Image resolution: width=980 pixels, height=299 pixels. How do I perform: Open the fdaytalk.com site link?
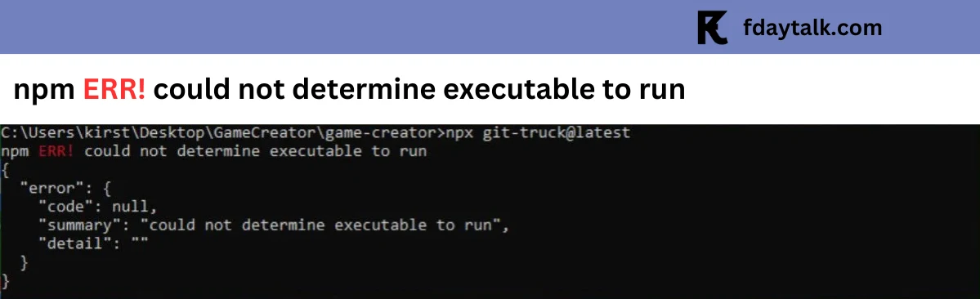coord(812,28)
